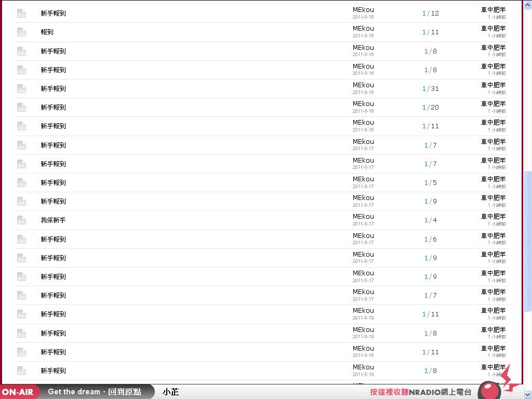Click author MEkou on 12-reply thread

363,10
